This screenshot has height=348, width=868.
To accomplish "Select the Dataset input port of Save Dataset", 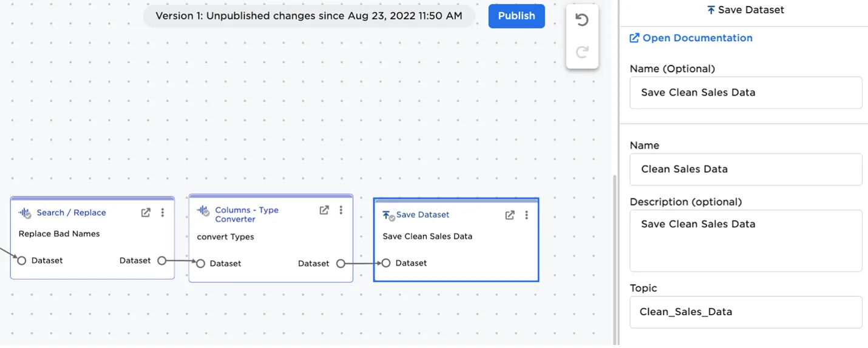I will point(385,263).
